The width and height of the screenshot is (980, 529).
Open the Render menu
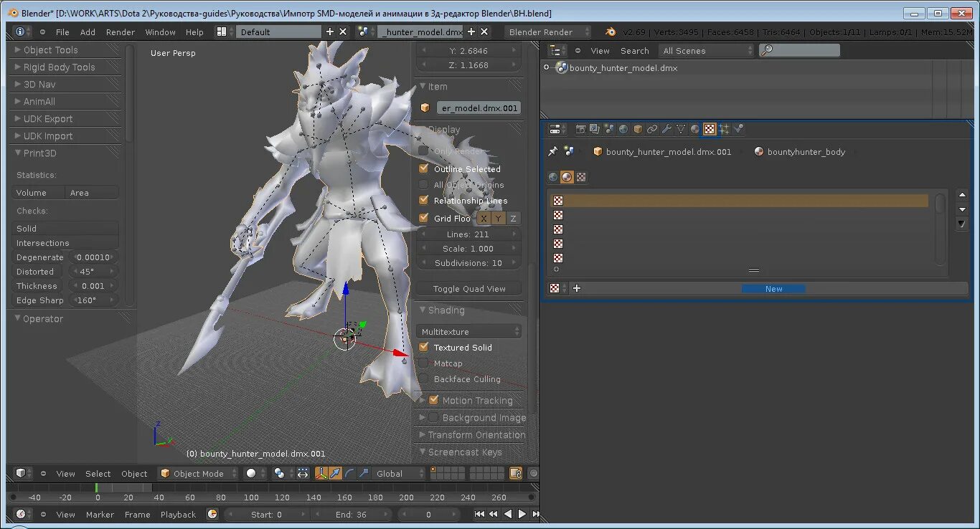[x=121, y=32]
